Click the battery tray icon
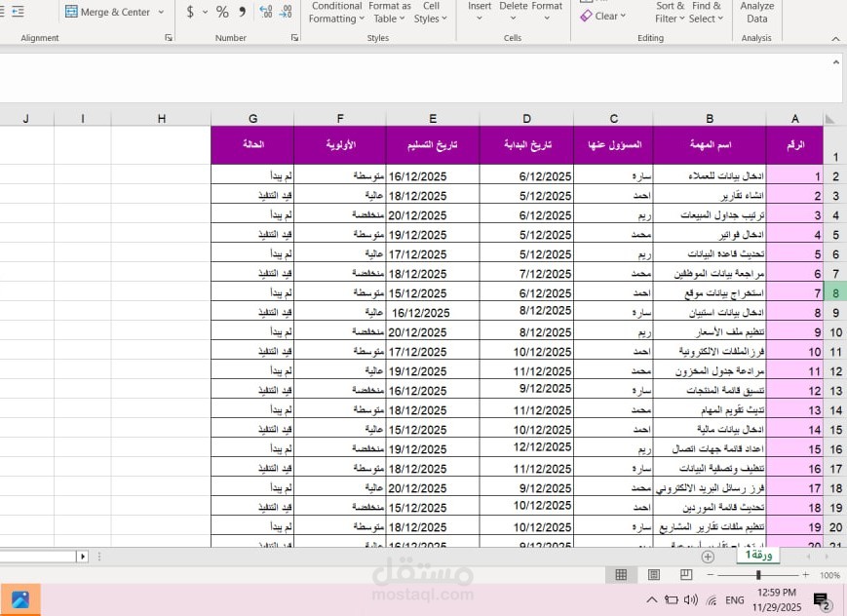Image resolution: width=847 pixels, height=616 pixels. click(671, 599)
